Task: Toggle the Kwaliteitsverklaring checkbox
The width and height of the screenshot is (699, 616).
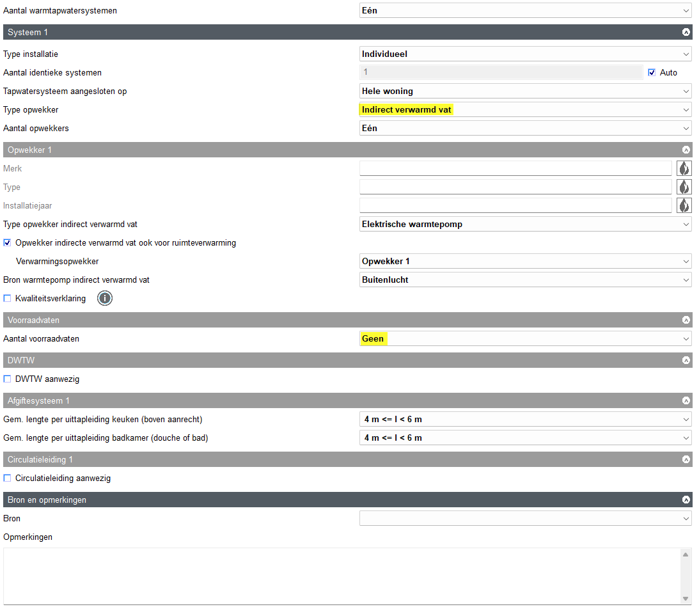Action: click(x=8, y=299)
